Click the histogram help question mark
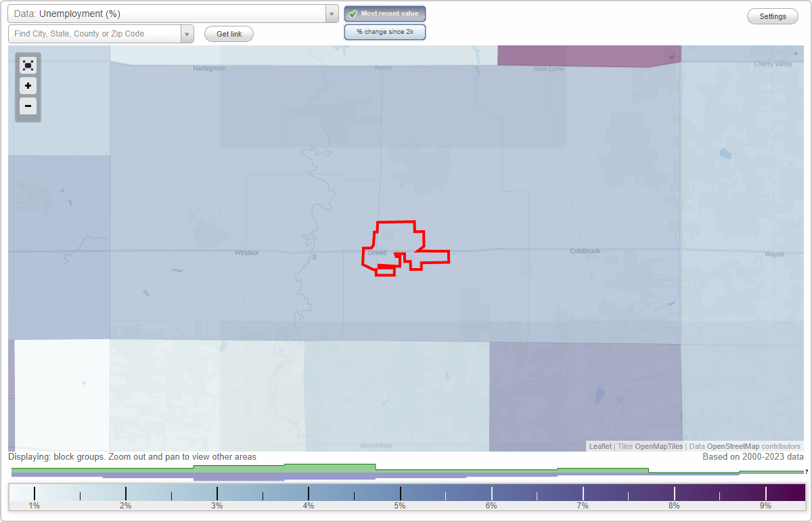812x522 pixels. tap(806, 472)
